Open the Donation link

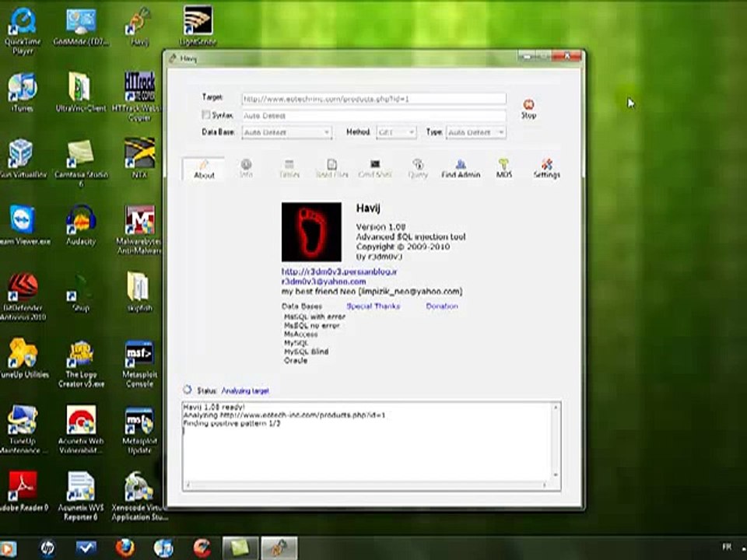[x=442, y=306]
